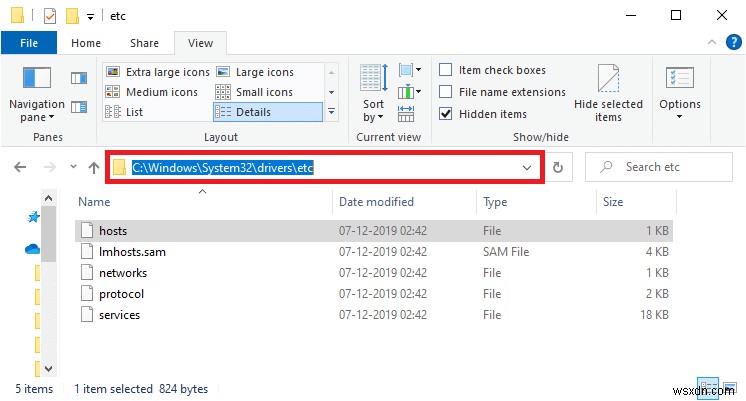Click Size all columns to fit icon

click(x=406, y=114)
